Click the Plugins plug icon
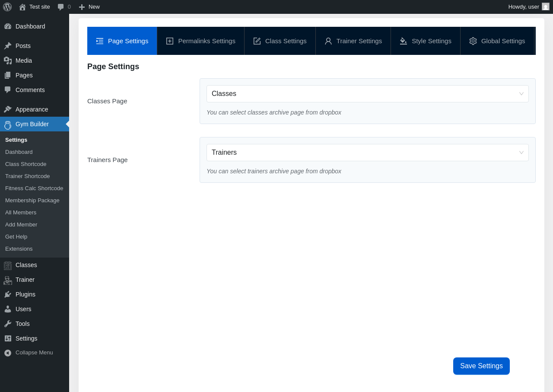The height and width of the screenshot is (392, 553). pos(8,294)
